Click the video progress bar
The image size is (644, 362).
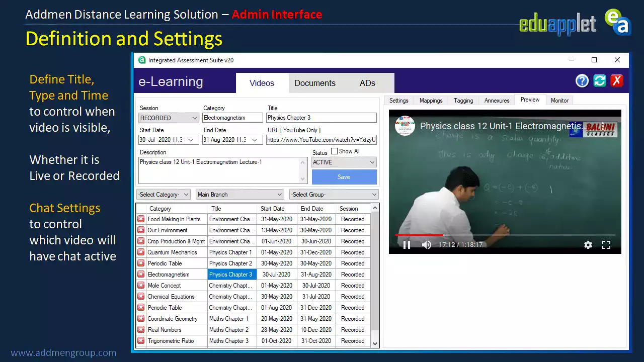click(x=503, y=235)
